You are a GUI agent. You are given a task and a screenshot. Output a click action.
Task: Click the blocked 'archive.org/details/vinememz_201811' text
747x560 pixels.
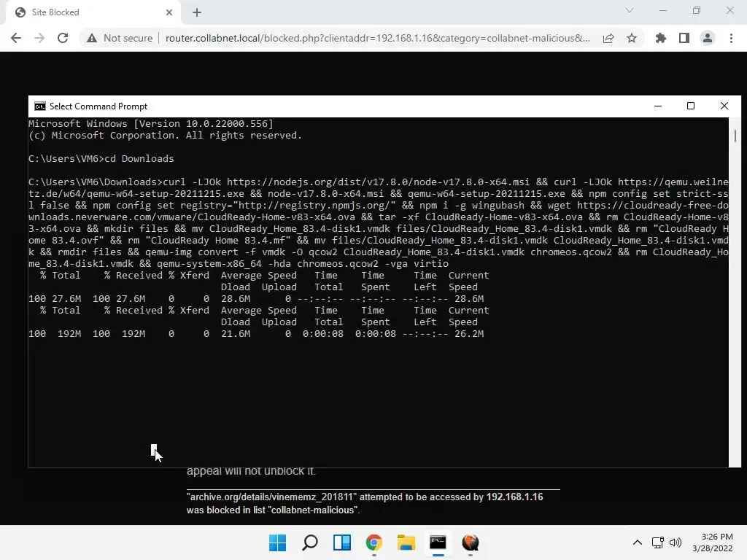coord(271,497)
